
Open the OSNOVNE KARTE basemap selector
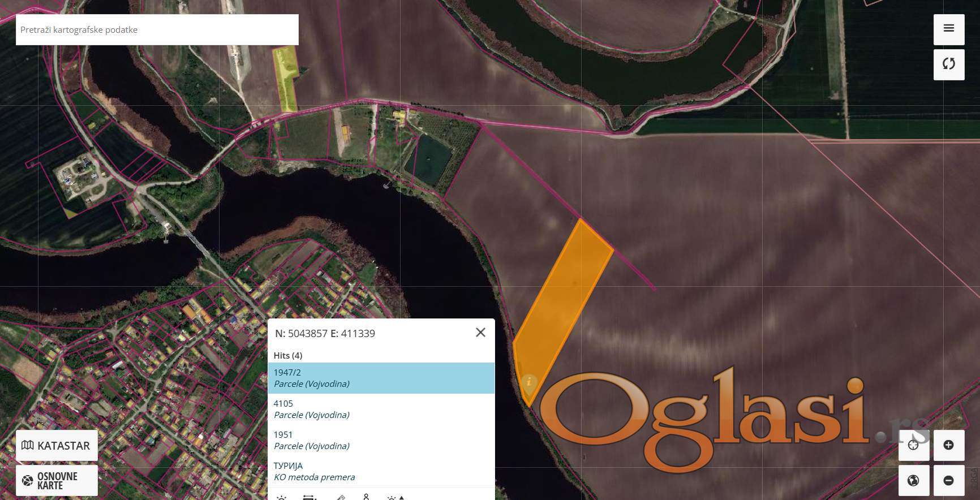pyautogui.click(x=57, y=480)
